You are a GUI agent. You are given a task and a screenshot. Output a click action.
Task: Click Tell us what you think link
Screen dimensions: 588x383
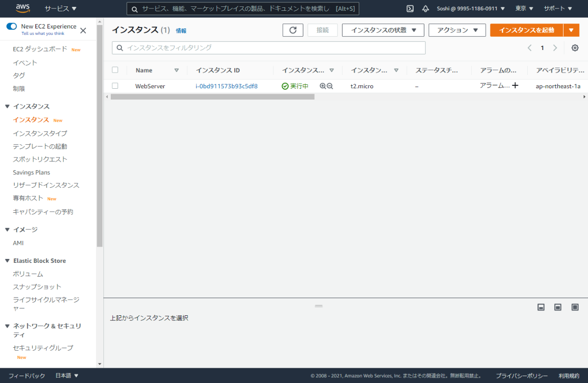[43, 33]
